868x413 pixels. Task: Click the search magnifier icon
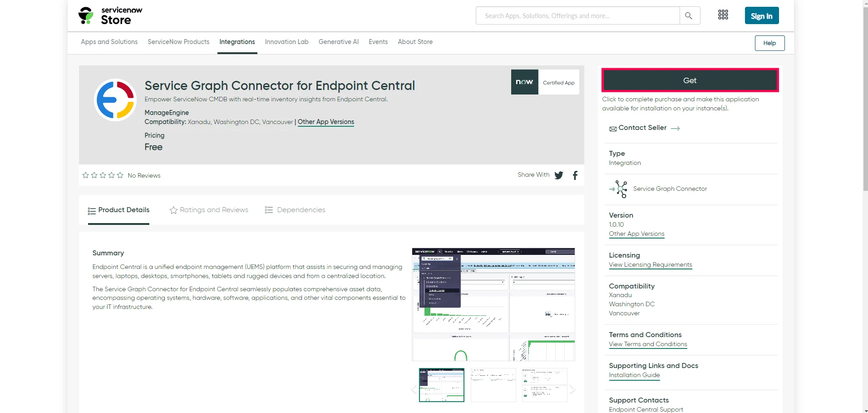(689, 16)
